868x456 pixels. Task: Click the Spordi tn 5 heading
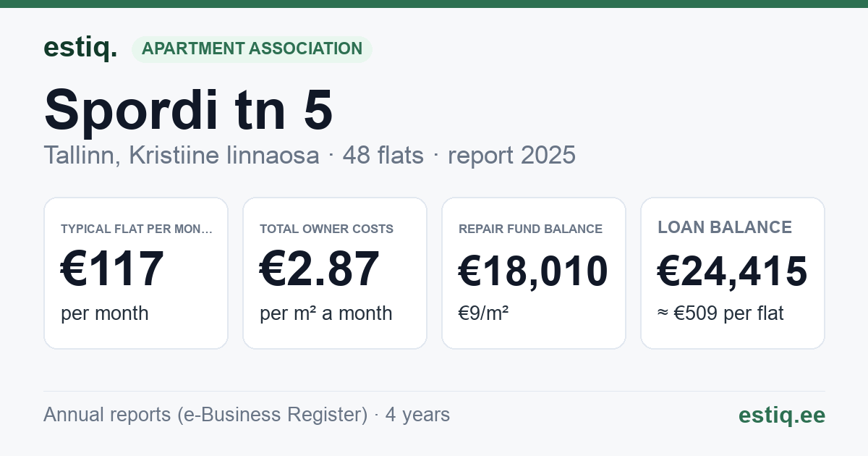(188, 109)
